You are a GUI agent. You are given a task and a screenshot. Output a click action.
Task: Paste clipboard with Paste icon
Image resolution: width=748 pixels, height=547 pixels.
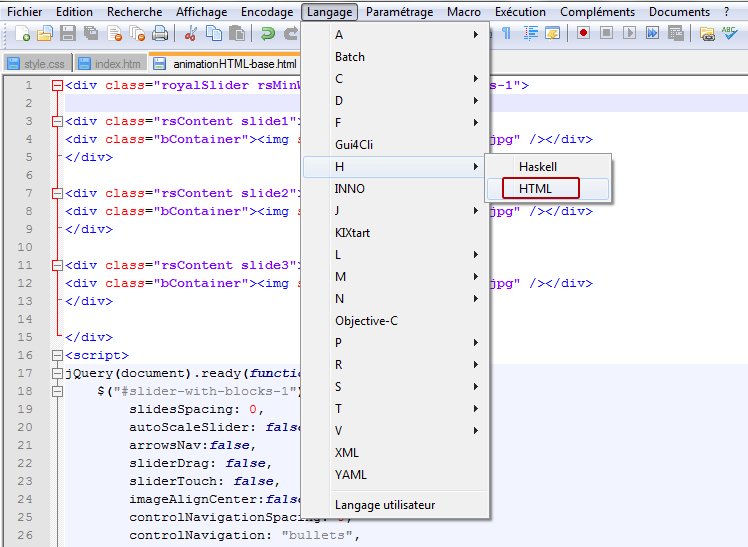(237, 33)
